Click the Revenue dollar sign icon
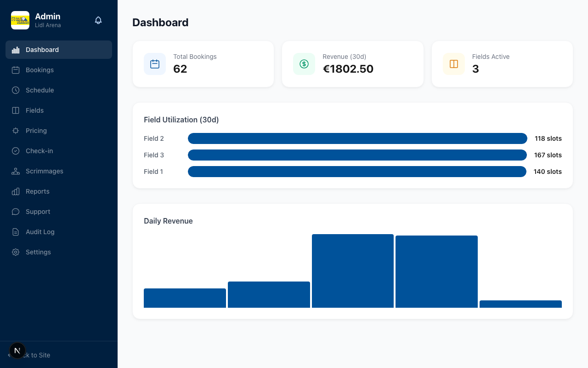588x368 pixels. (x=304, y=64)
